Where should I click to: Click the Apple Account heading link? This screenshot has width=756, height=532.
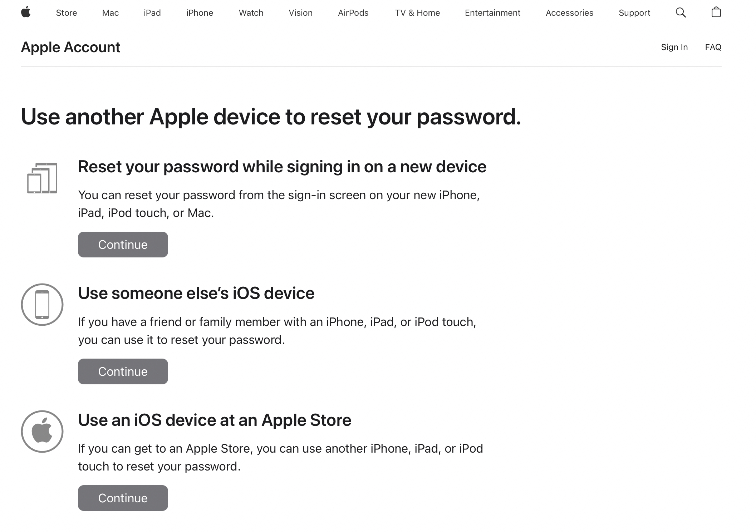point(70,47)
